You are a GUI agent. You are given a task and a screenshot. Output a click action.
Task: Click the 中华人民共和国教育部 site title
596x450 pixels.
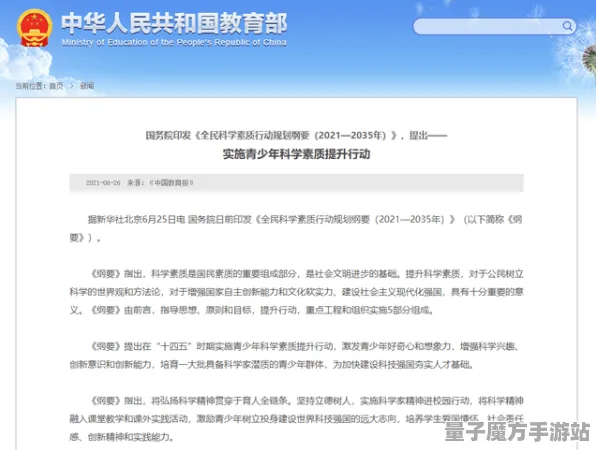tap(174, 23)
